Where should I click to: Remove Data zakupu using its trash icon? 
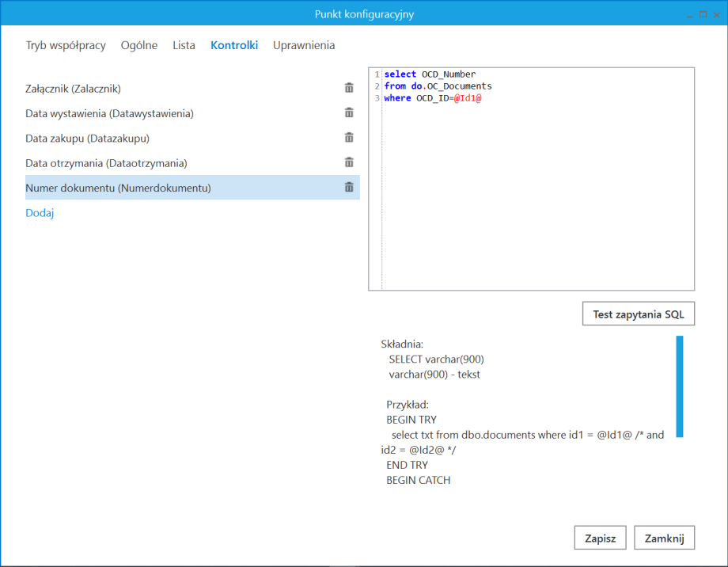click(349, 138)
